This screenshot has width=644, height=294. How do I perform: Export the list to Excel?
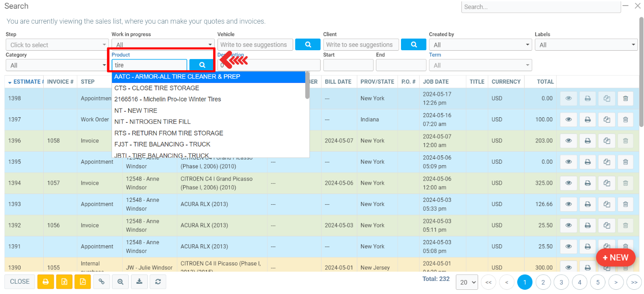click(x=64, y=281)
